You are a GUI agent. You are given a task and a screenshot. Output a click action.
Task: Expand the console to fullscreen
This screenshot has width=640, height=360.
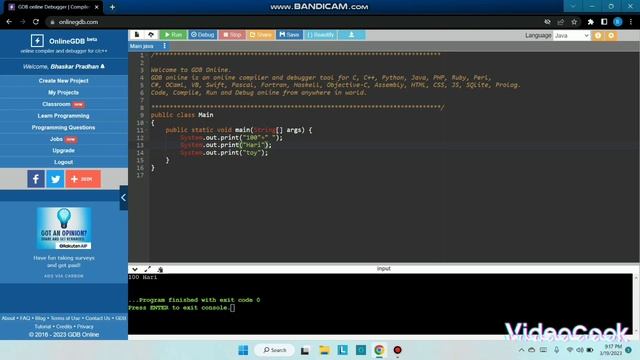point(147,269)
